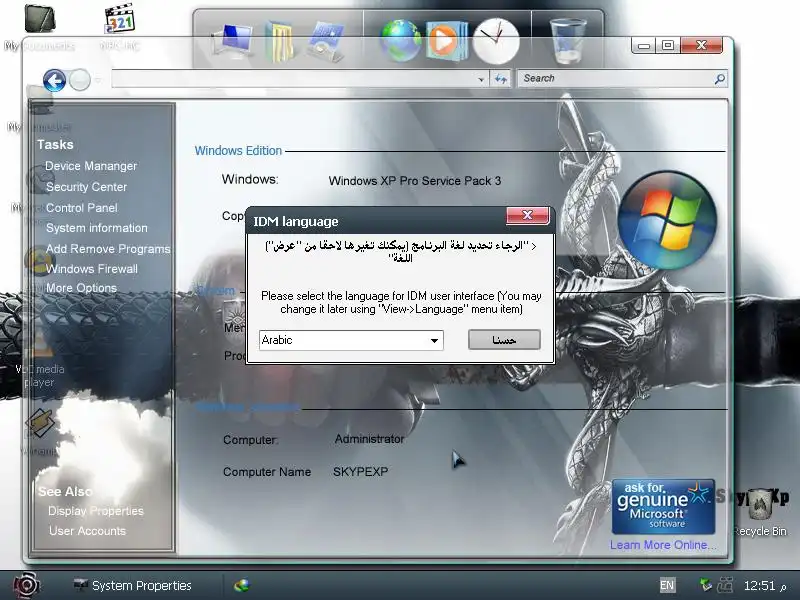Close the IDM language dialog
This screenshot has width=800, height=600.
528,215
